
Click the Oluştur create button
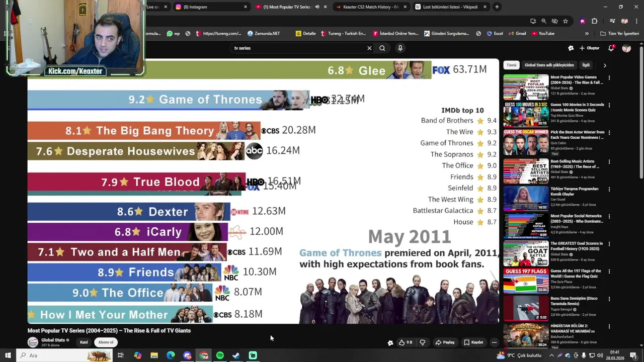click(589, 48)
